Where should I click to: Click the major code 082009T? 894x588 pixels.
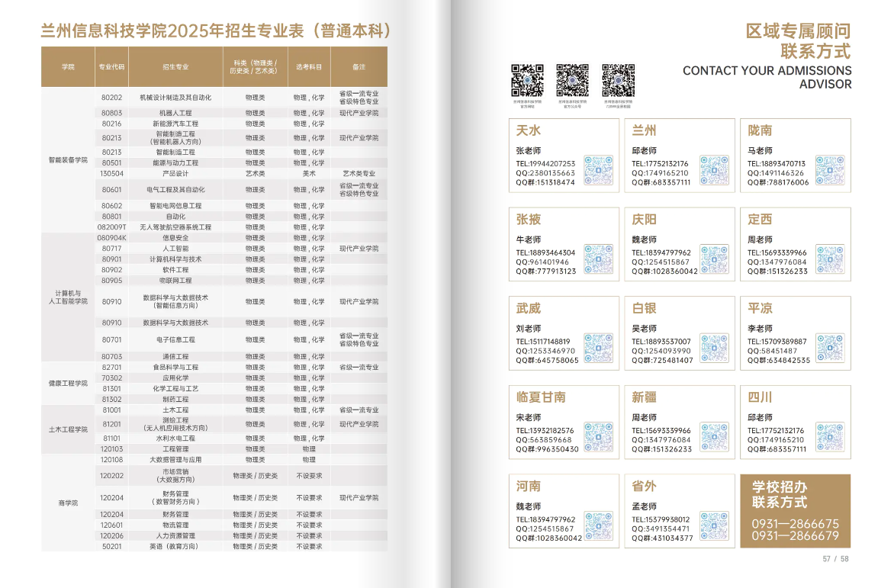(x=111, y=227)
